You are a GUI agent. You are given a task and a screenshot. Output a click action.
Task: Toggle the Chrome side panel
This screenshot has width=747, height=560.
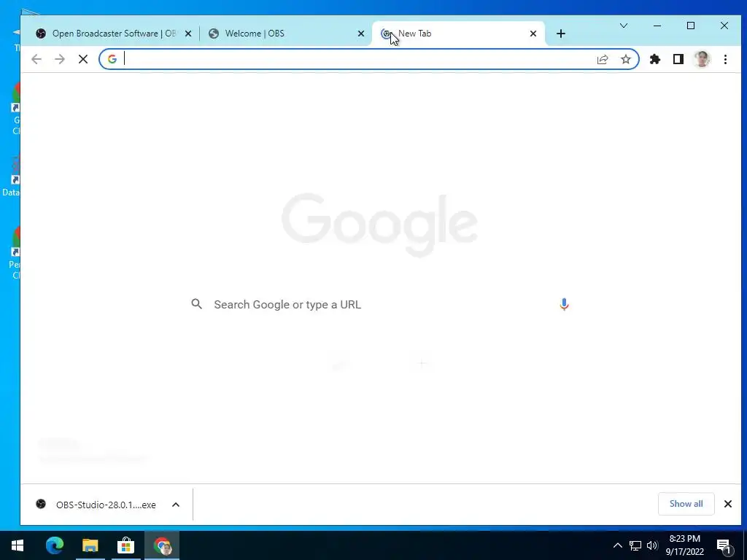pos(678,59)
